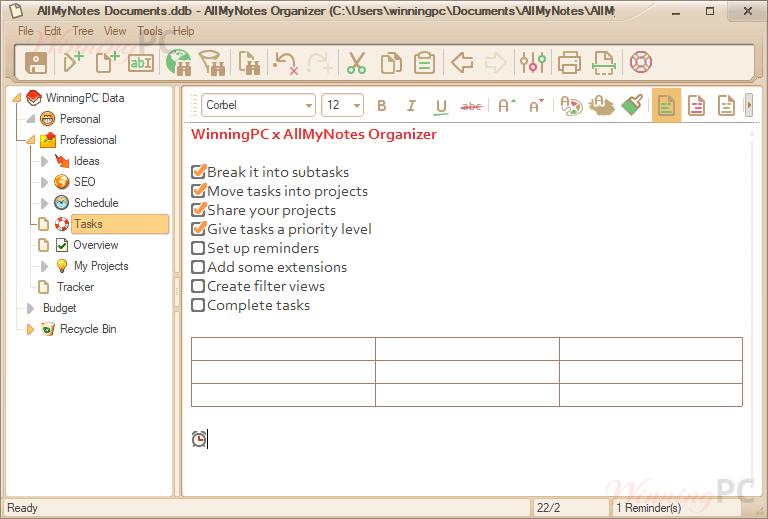Toggle italic formatting
768x519 pixels.
[411, 106]
